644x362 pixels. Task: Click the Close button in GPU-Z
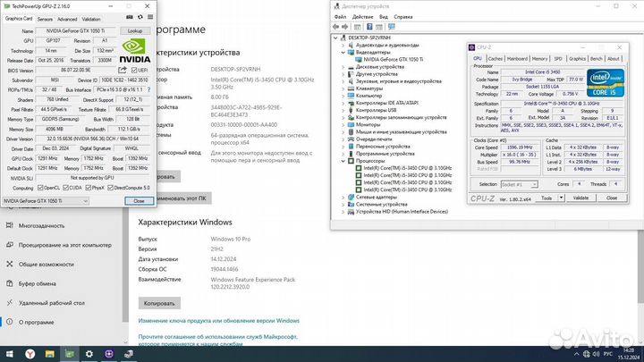click(x=139, y=201)
